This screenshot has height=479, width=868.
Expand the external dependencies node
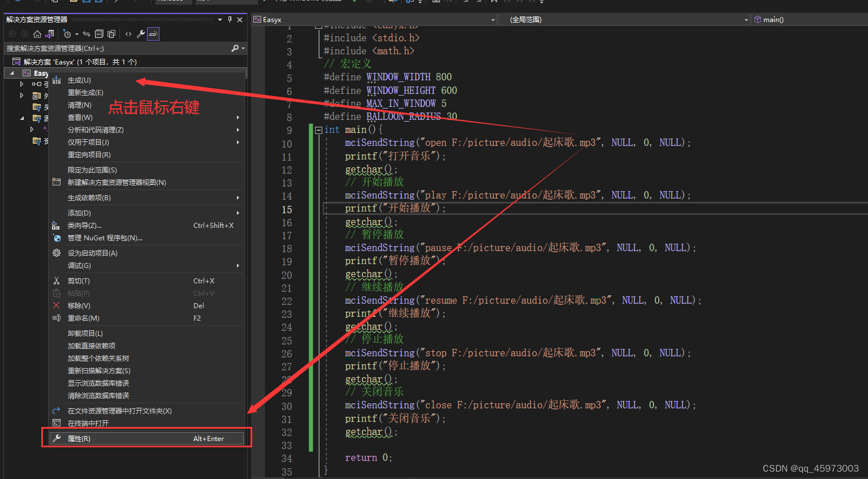[21, 96]
